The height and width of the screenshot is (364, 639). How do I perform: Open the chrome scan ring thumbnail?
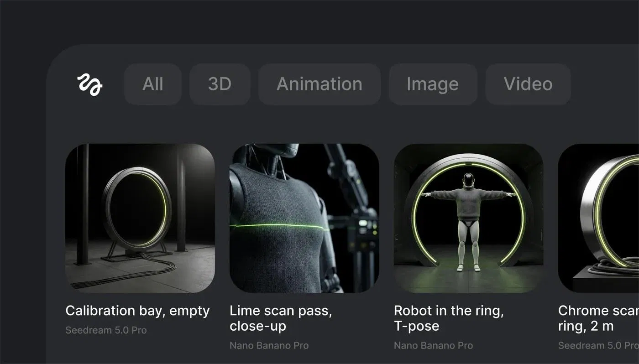tap(598, 218)
